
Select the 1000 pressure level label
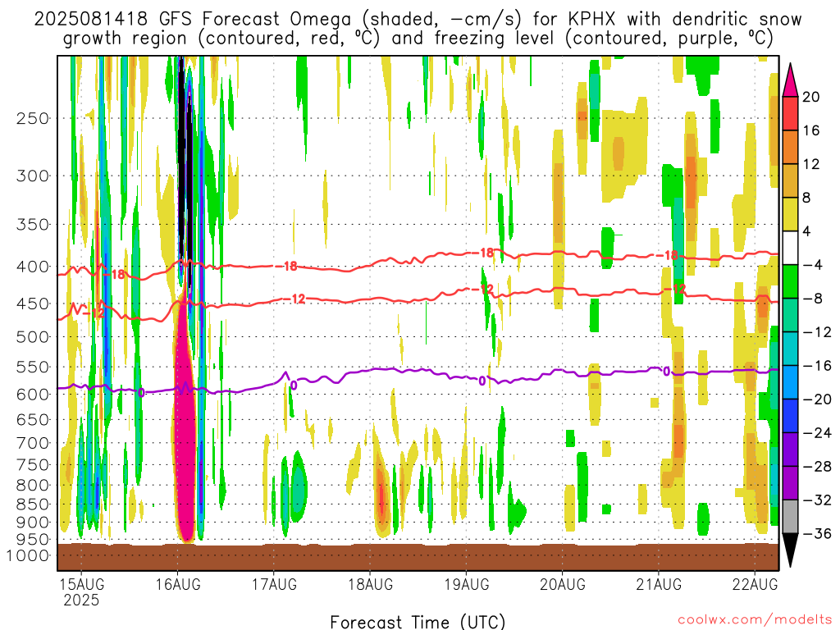(28, 555)
